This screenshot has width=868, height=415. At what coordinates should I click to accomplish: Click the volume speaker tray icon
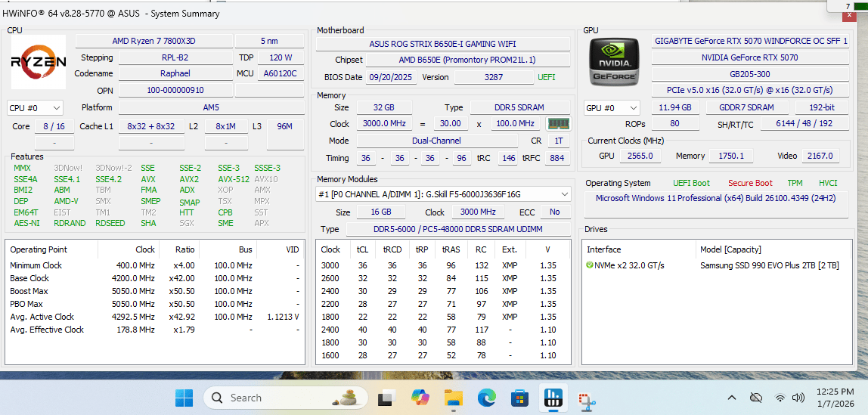[x=798, y=398]
